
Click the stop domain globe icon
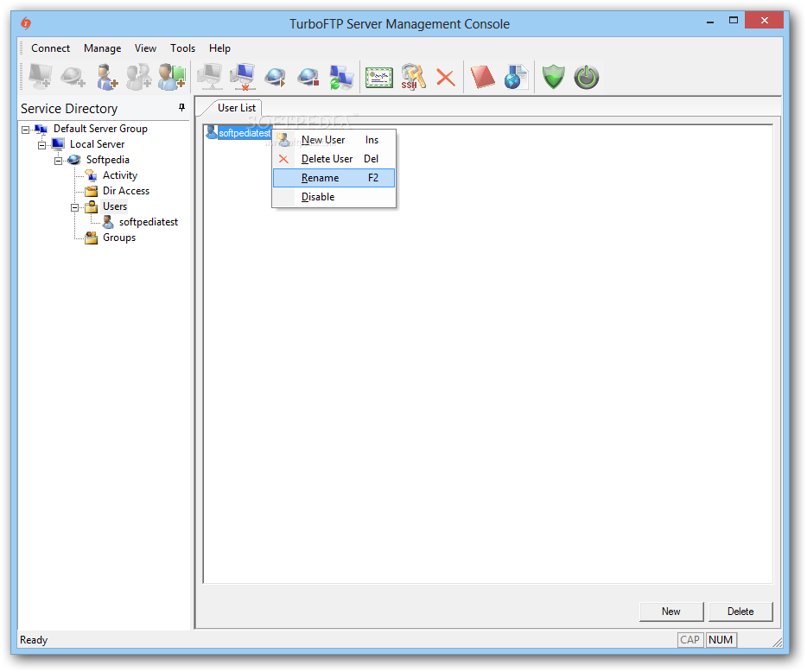(308, 77)
